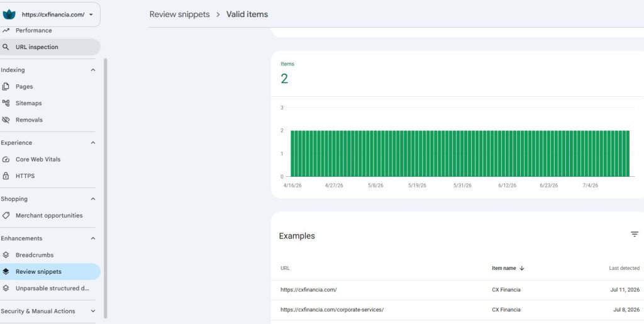Click the Pages document icon

[6, 87]
